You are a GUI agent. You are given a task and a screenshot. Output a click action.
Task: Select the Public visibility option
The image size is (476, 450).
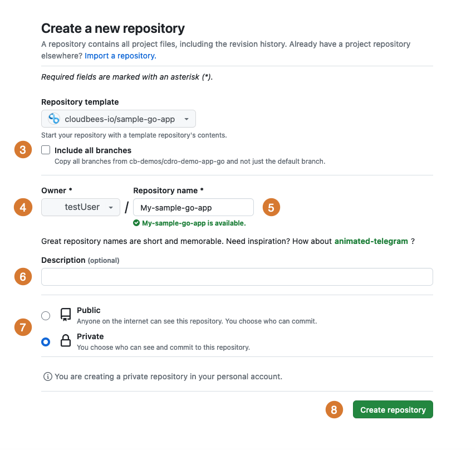pos(46,315)
